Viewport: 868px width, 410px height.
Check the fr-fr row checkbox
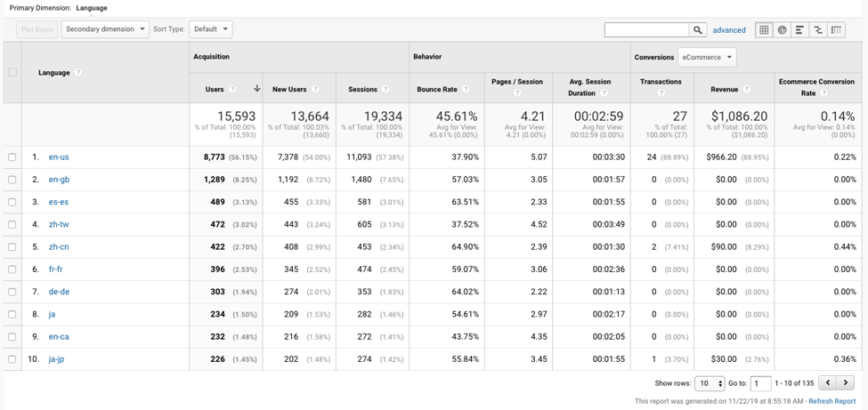(12, 269)
